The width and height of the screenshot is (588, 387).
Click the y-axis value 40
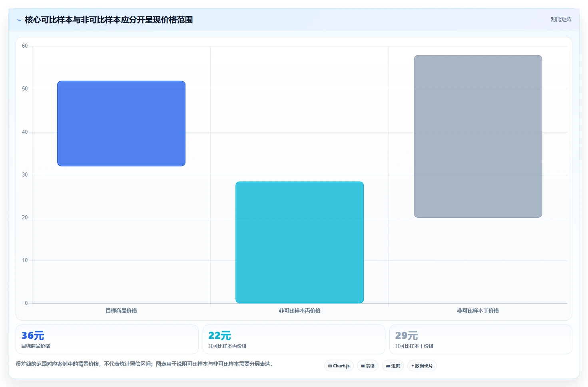click(x=25, y=132)
